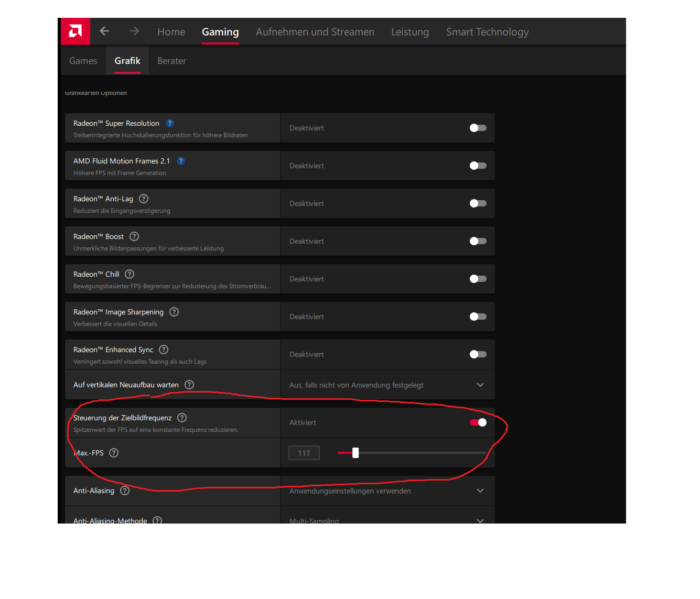Screen dimensions: 700x599
Task: Show Radeon Boost help icon
Action: pyautogui.click(x=134, y=236)
